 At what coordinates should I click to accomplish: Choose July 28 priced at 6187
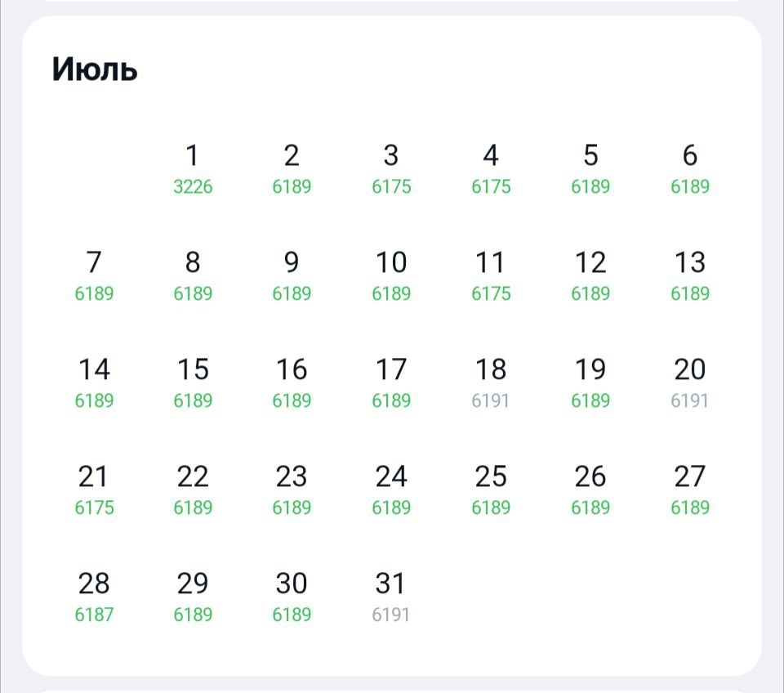point(94,597)
